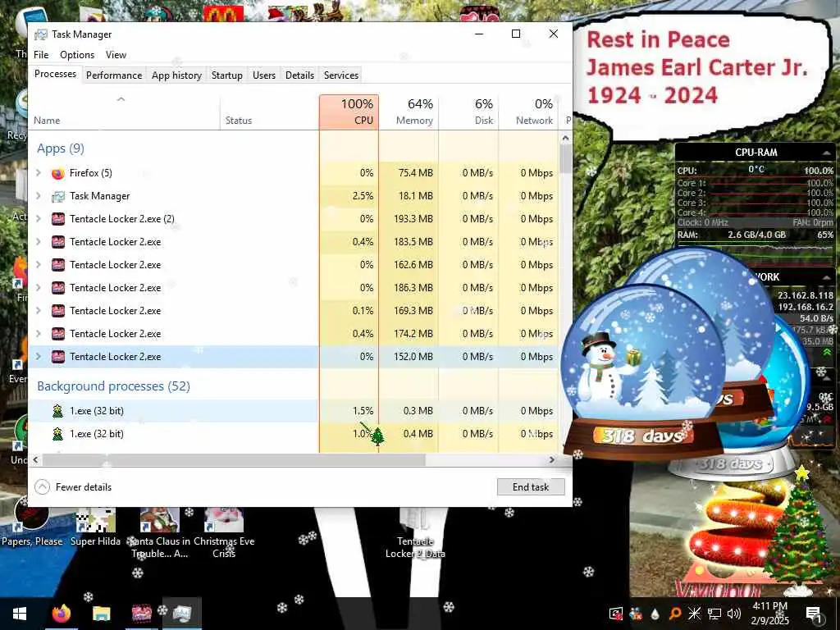Switch to Tentacle Locker on the taskbar
This screenshot has height=630, width=840.
[141, 614]
